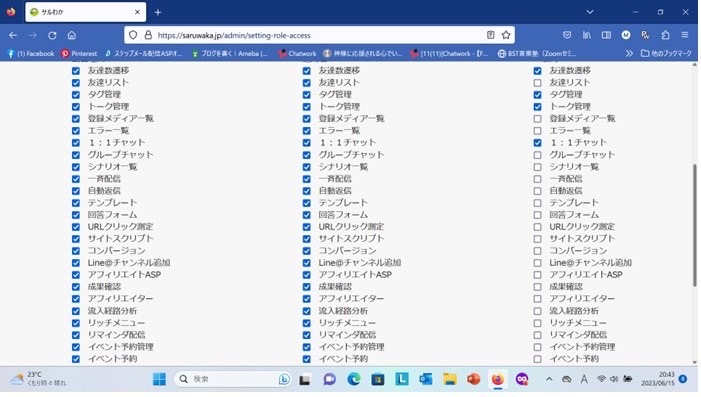
Task: Open the list all tabs dropdown arrow
Action: [x=590, y=12]
